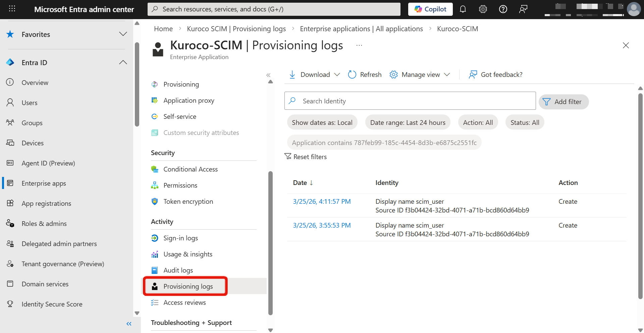Click the help question mark icon

(x=503, y=9)
